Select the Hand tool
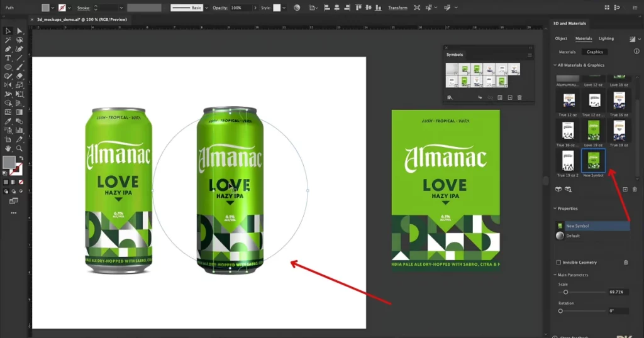Viewport: 644px width, 338px height. pyautogui.click(x=8, y=148)
